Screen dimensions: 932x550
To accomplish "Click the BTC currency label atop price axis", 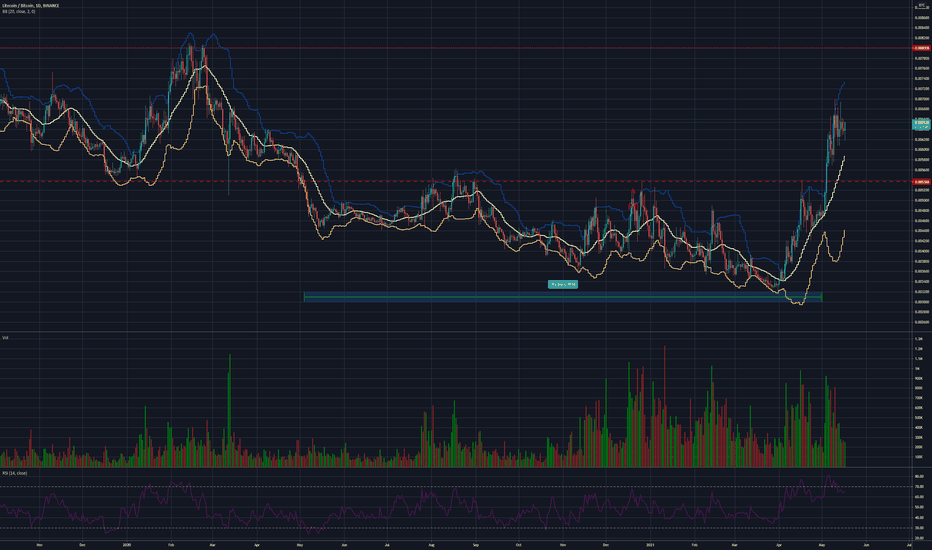I will click(x=922, y=5).
